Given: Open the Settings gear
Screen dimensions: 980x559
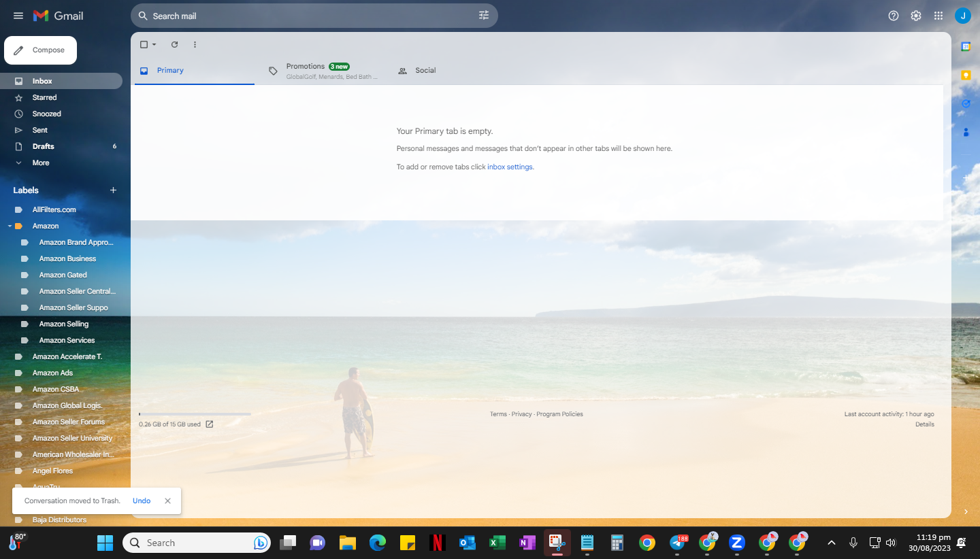Looking at the screenshot, I should [x=916, y=16].
